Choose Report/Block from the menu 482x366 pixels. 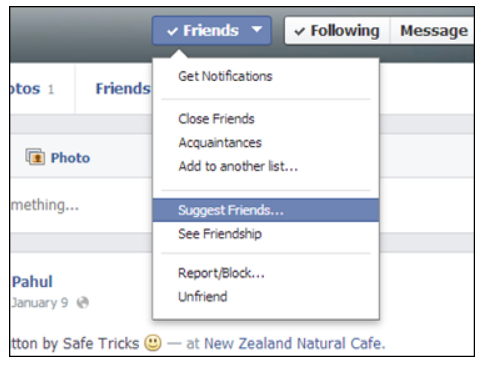point(221,273)
